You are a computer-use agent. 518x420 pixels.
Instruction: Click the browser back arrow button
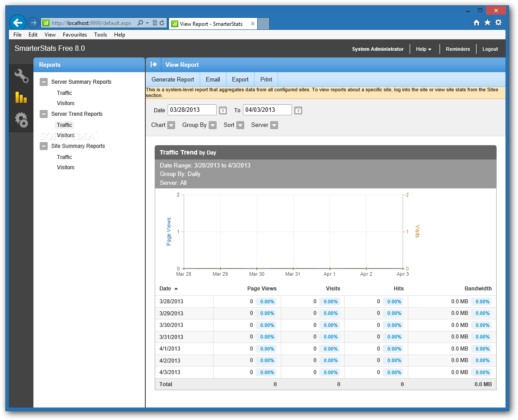18,23
